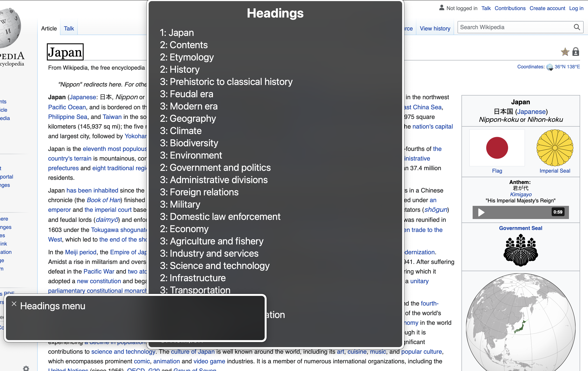Click the coordinates globe icon
Screen dimensions: 588x371
point(550,67)
